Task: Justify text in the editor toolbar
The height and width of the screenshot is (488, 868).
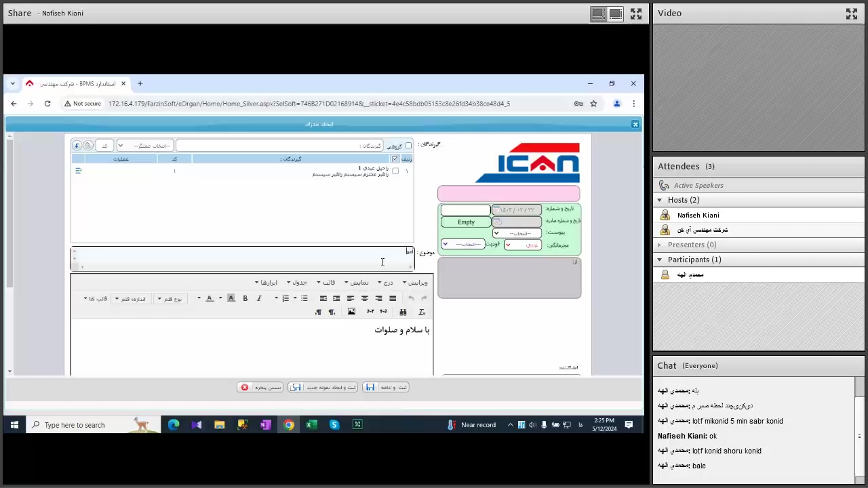Action: [x=393, y=298]
